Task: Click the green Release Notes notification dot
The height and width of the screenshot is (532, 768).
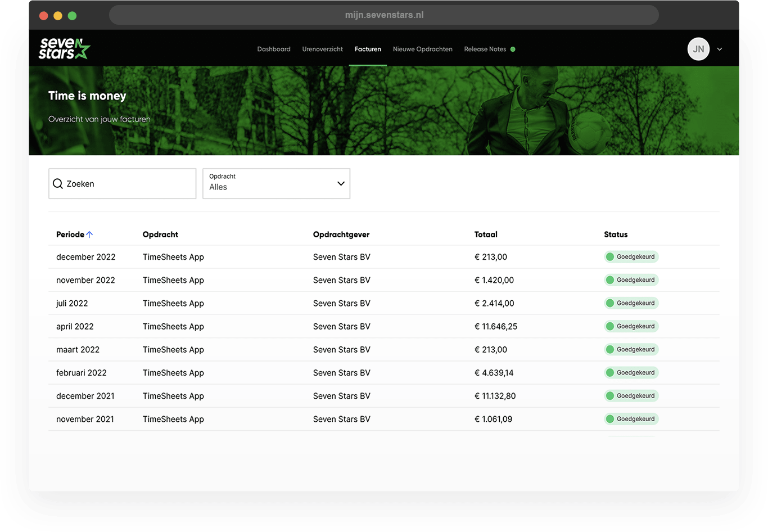Action: coord(513,49)
